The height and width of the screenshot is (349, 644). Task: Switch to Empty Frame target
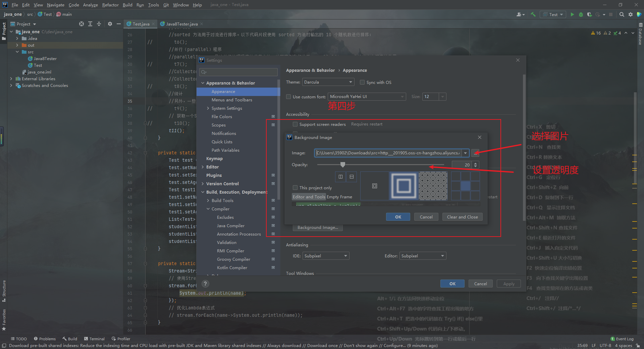tap(339, 197)
